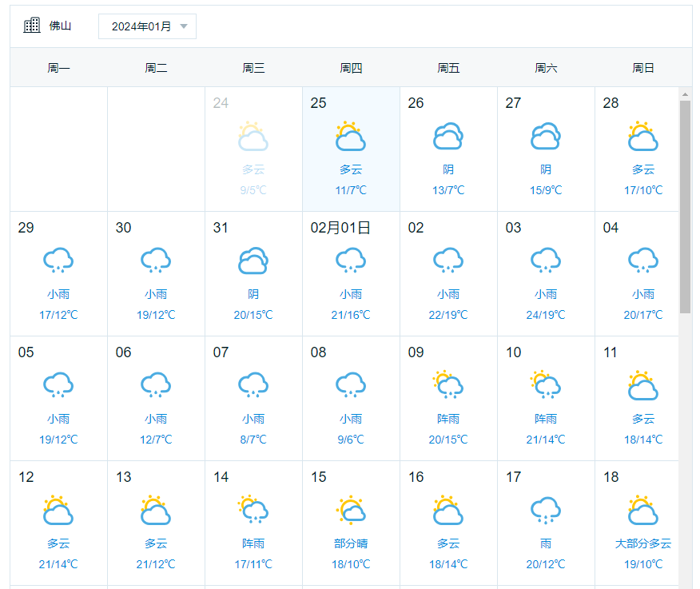
Task: Click the 11/7℃ temperature on day 25
Action: [351, 190]
